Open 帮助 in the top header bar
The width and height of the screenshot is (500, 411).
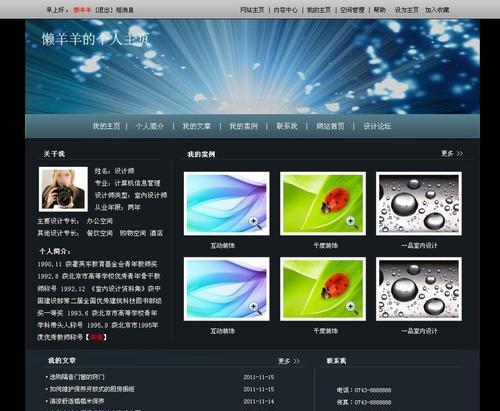click(380, 10)
